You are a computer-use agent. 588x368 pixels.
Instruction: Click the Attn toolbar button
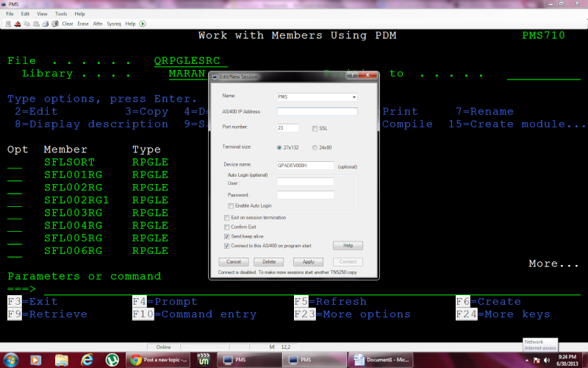[98, 24]
